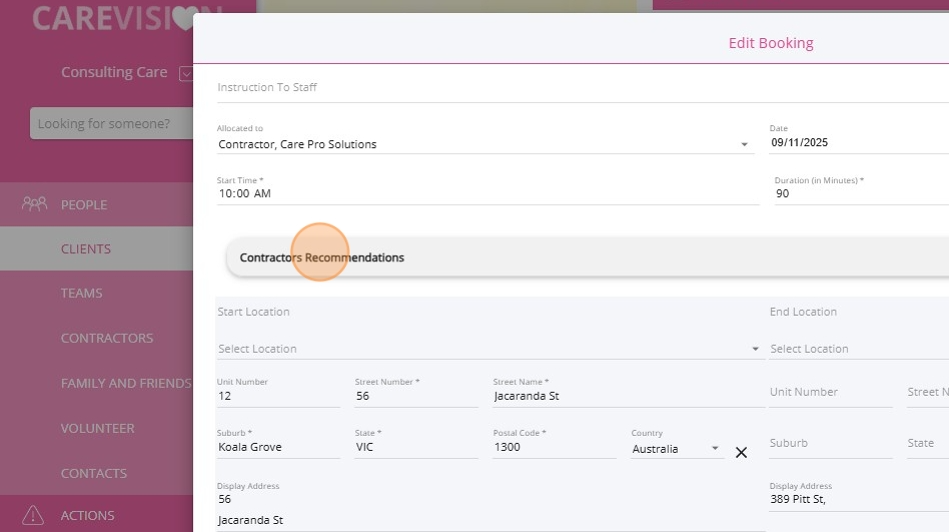Click the Looking for someone search box
Viewport: 949px width, 532px height.
(108, 124)
